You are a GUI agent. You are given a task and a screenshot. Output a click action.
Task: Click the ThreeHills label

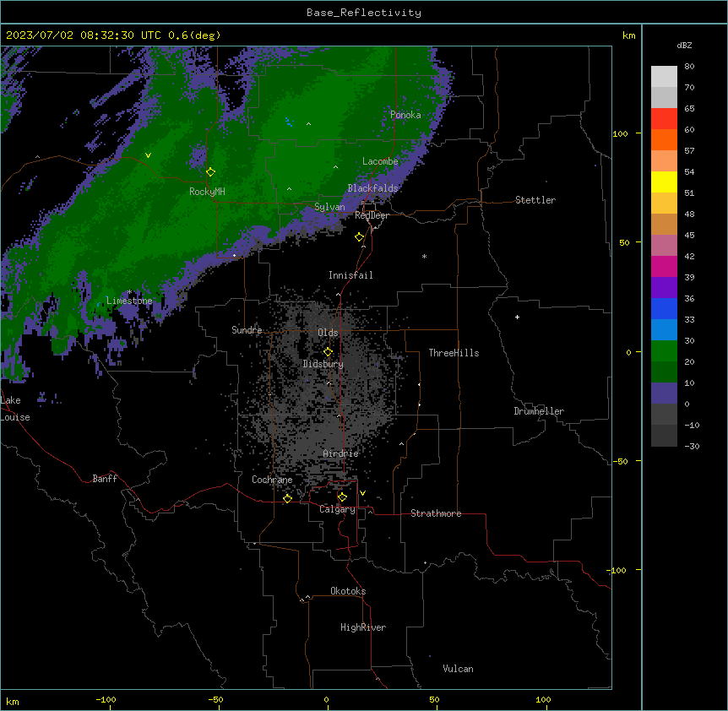click(454, 353)
